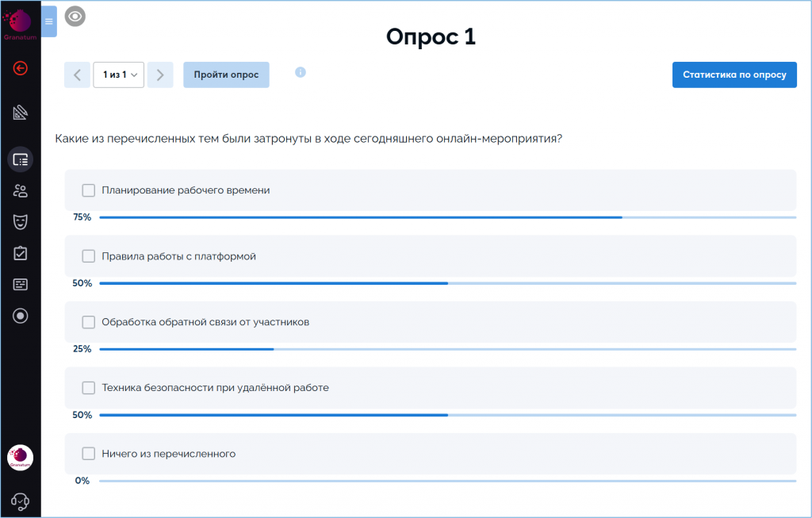The image size is (812, 518).
Task: Open 'Статистика по опросу' button
Action: (734, 75)
